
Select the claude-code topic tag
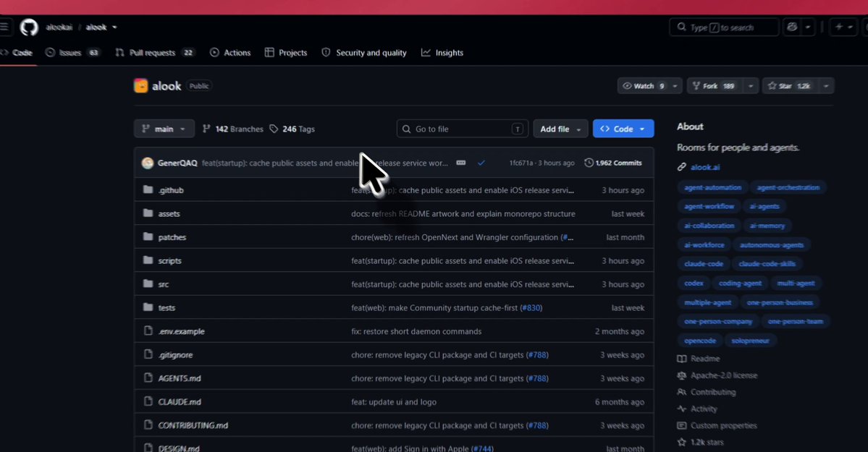704,264
